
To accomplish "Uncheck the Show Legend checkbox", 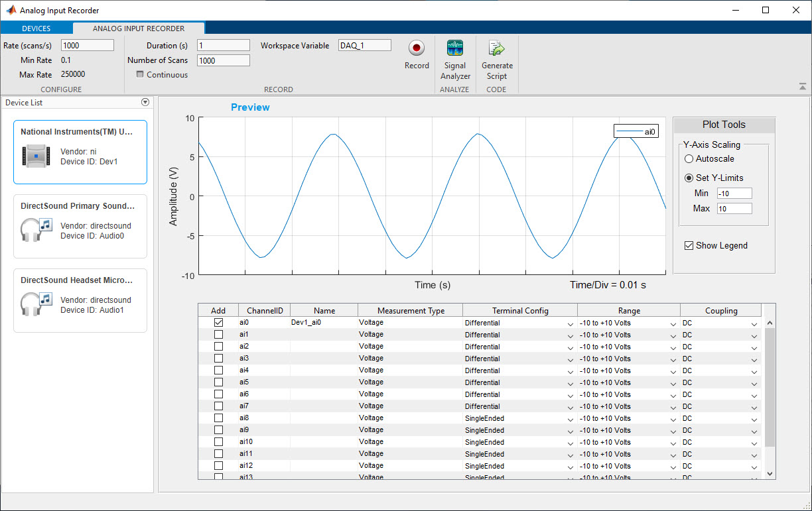I will coord(689,246).
